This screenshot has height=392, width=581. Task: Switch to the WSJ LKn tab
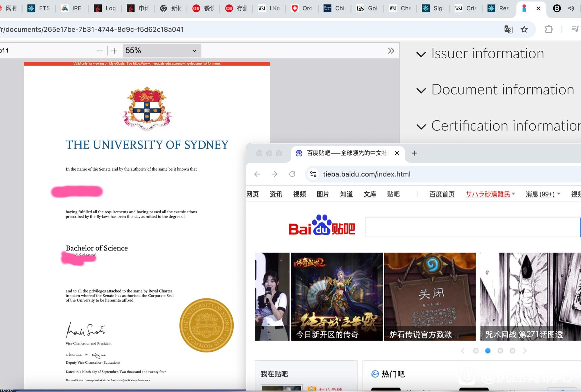269,8
